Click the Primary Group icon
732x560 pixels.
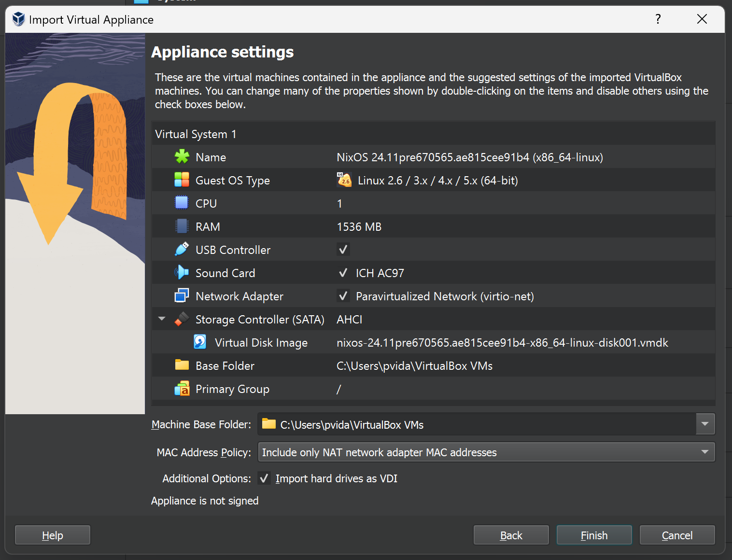[x=182, y=389]
